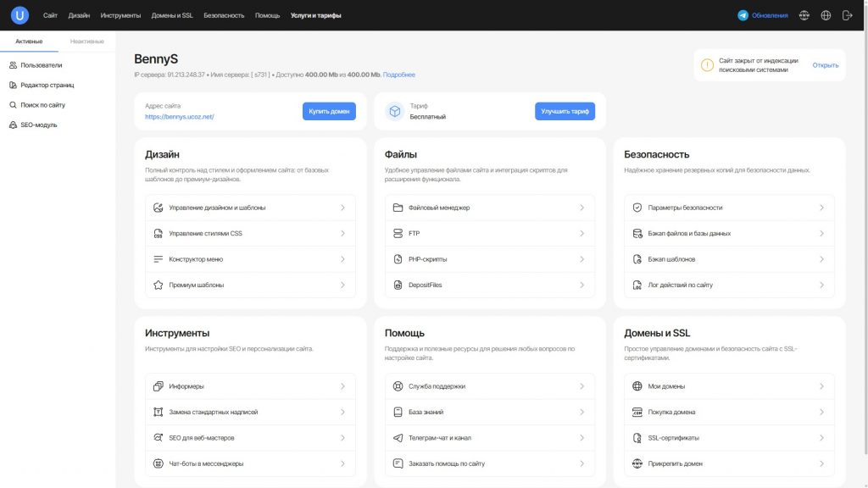Screen dimensions: 868x488
Task: Expand the FTP row chevron
Action: point(581,233)
